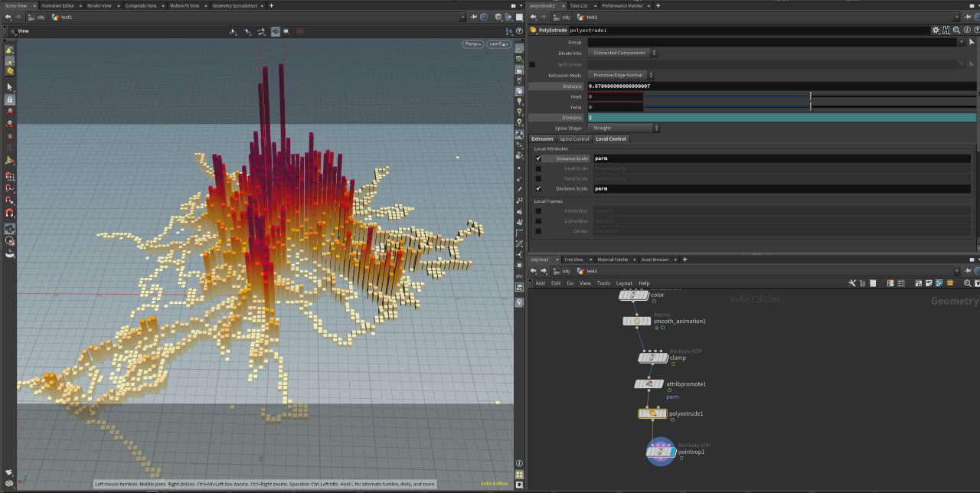The width and height of the screenshot is (980, 493).
Task: Toggle the Center local frame checkbox
Action: (538, 230)
